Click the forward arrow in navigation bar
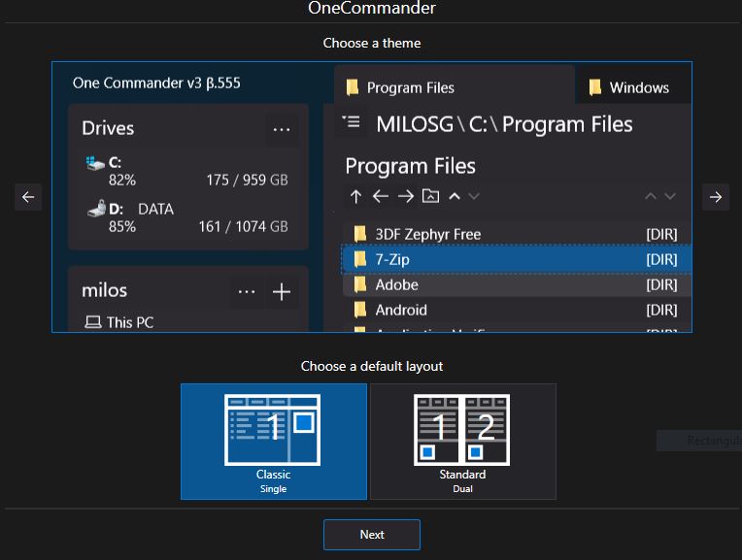 click(x=406, y=196)
